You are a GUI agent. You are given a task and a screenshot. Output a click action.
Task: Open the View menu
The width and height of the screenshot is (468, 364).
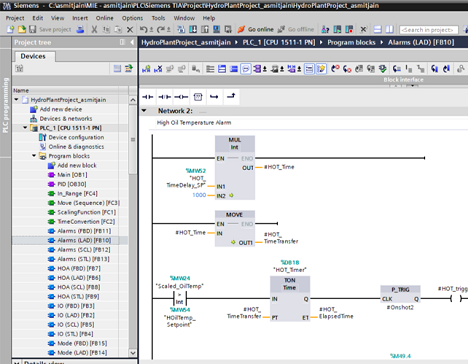pyautogui.click(x=57, y=18)
